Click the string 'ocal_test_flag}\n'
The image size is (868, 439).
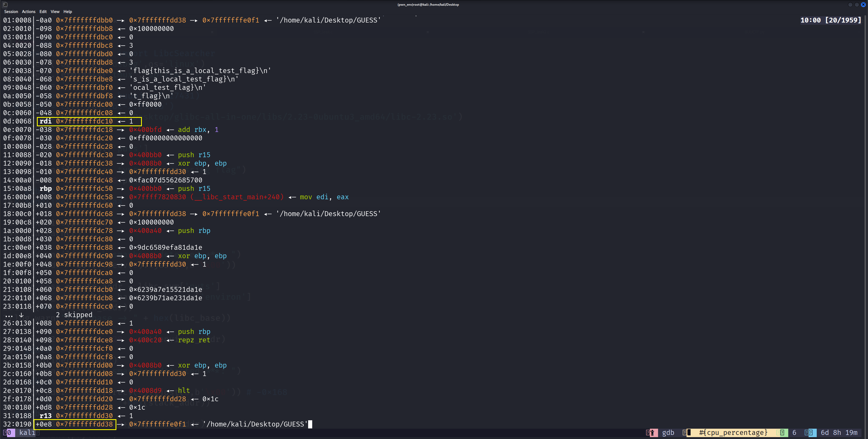168,88
